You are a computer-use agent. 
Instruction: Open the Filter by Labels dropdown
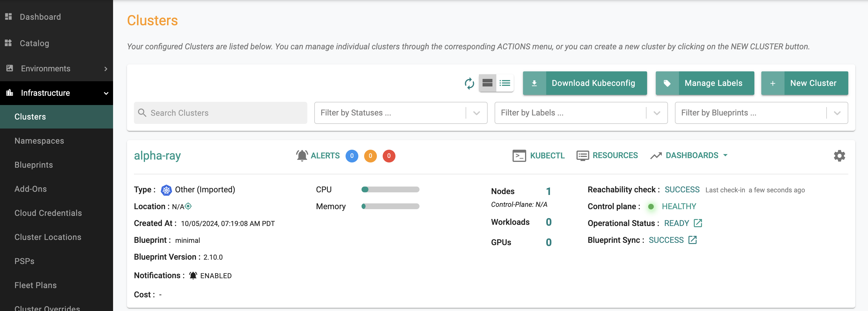point(581,113)
